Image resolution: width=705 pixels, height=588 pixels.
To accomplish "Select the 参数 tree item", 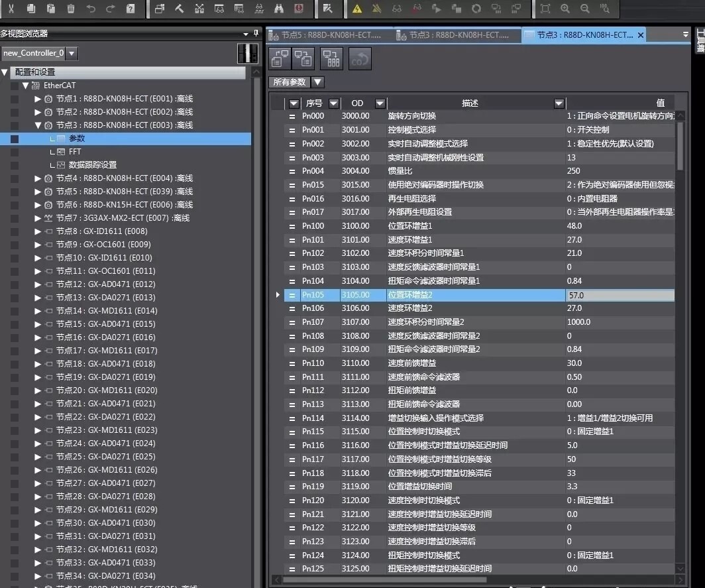I will click(x=77, y=139).
